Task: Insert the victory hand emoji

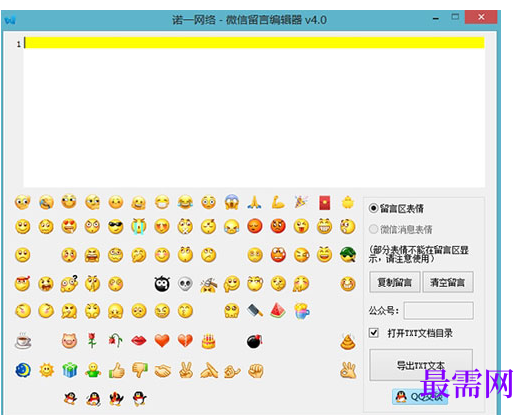Action: point(186,370)
